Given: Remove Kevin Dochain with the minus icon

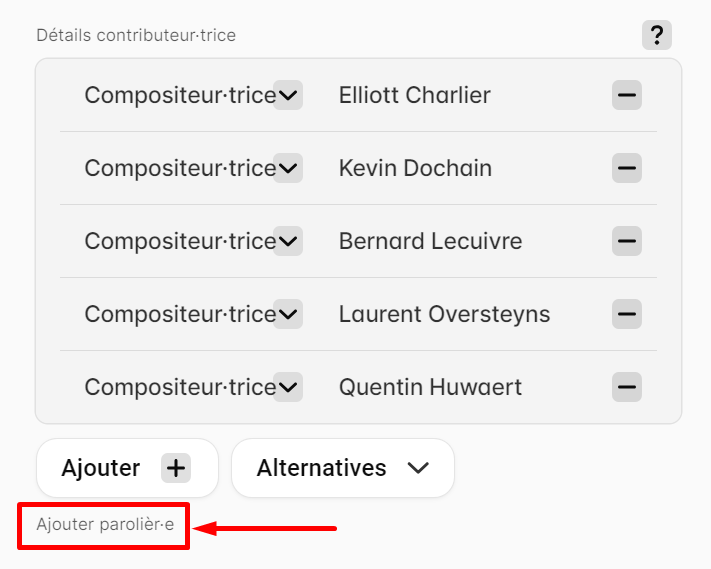Looking at the screenshot, I should (x=627, y=168).
